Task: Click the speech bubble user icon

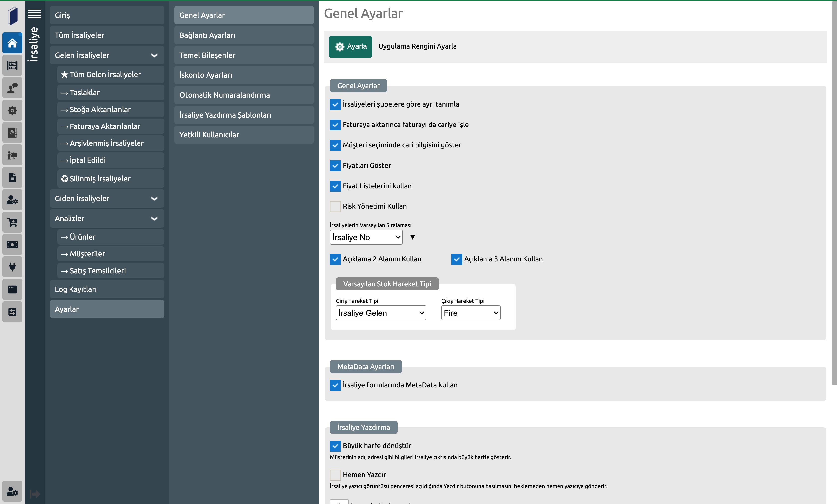Action: 12,88
